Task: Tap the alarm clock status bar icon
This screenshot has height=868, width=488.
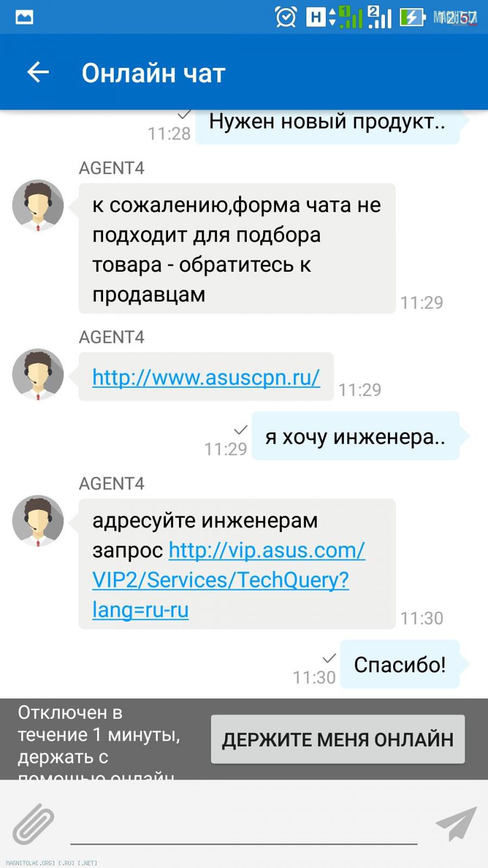Action: (x=286, y=17)
